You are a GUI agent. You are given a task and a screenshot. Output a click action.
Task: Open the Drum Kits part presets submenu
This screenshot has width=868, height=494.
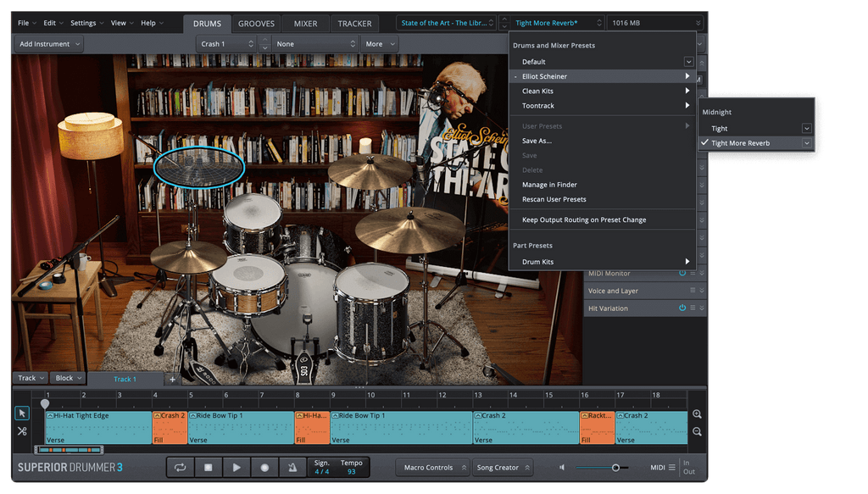[x=603, y=262]
